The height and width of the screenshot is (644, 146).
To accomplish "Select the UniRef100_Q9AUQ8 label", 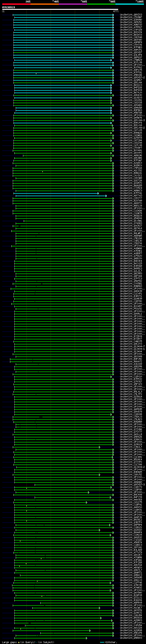I will tap(131, 108).
